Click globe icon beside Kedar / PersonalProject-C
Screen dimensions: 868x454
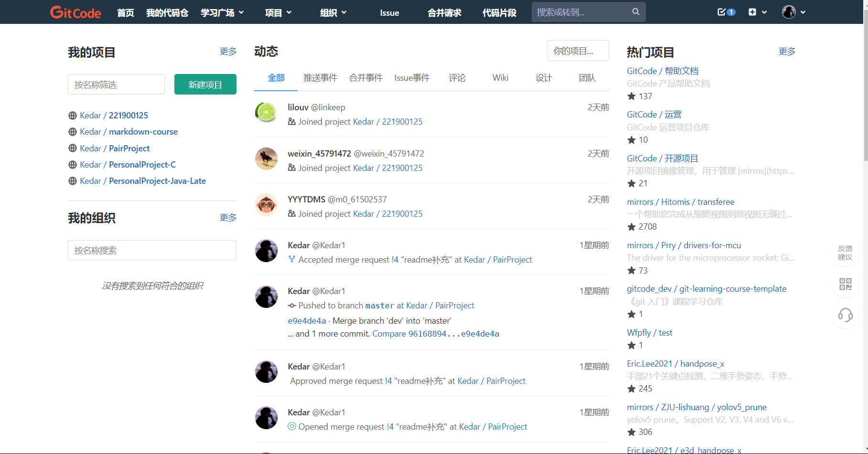[x=73, y=165]
